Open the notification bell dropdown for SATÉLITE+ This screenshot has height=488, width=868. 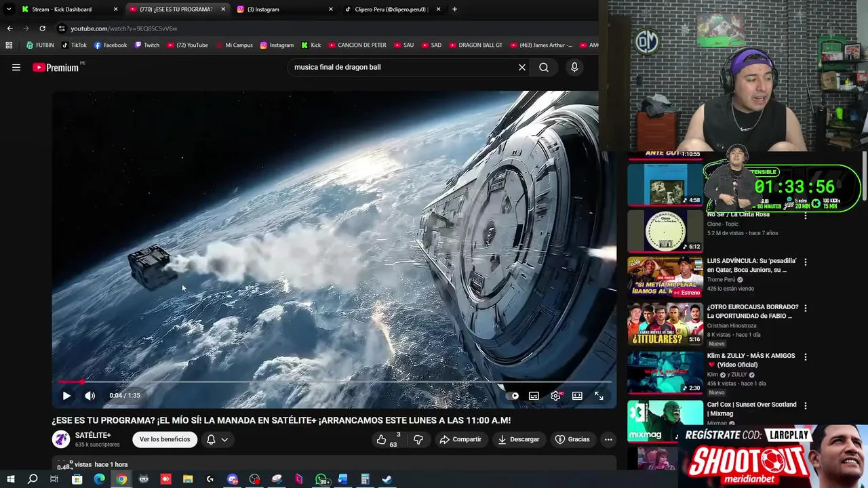[218, 439]
